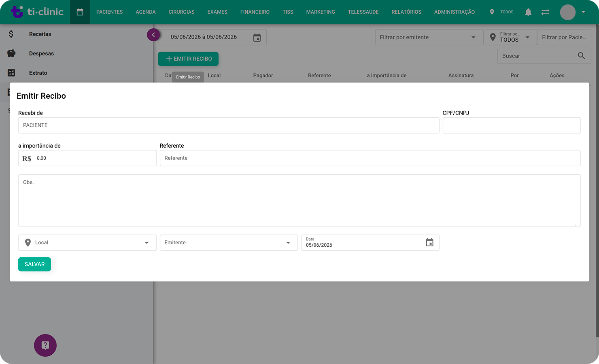599x364 pixels.
Task: Click the search magnifier icon
Action: pyautogui.click(x=581, y=56)
